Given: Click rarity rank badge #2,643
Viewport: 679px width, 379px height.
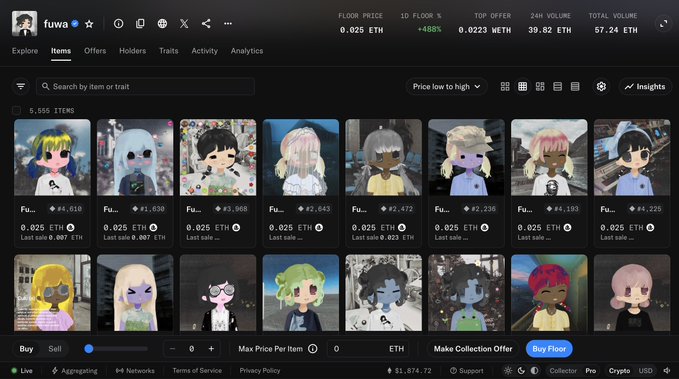Looking at the screenshot, I should 314,209.
